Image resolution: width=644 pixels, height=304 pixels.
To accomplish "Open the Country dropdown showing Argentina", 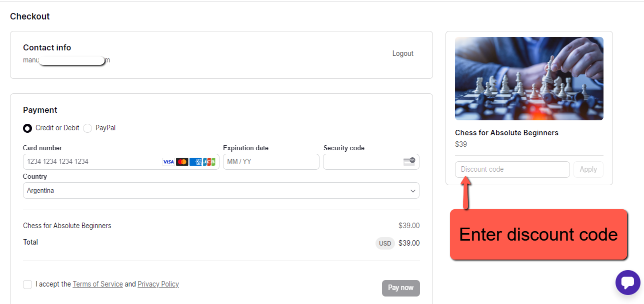I will click(x=221, y=191).
